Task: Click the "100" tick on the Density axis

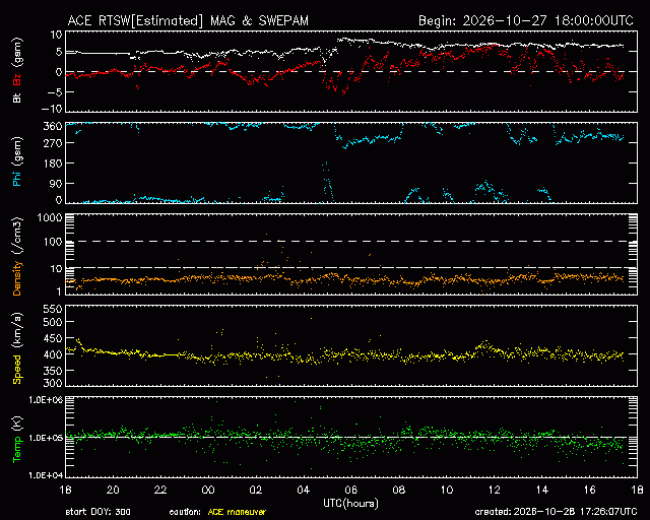Action: point(53,241)
